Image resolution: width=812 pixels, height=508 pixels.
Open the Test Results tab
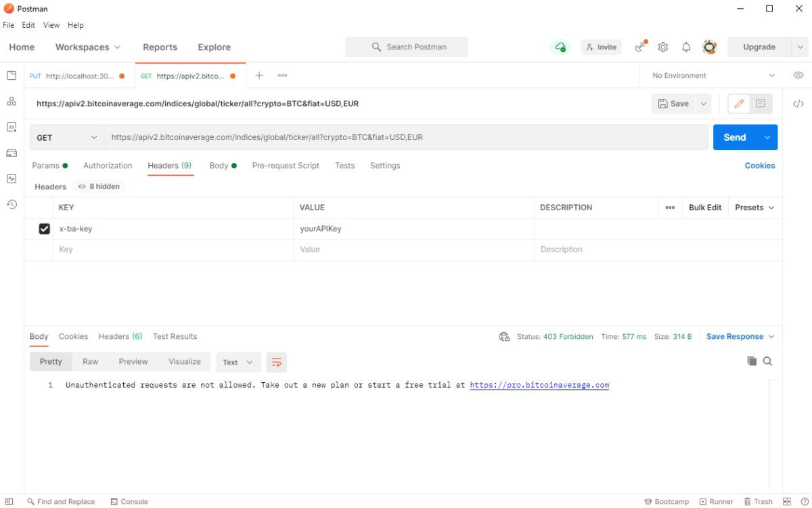point(175,336)
